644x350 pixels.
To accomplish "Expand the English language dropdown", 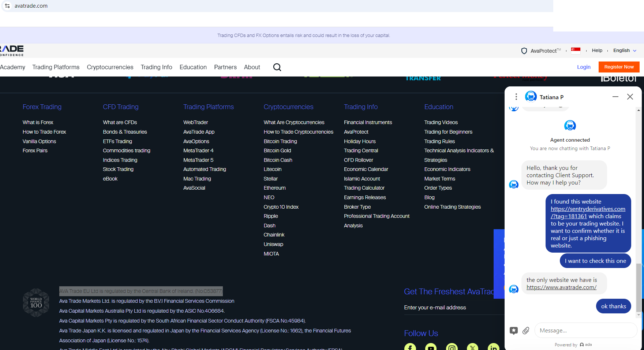I will click(x=625, y=51).
